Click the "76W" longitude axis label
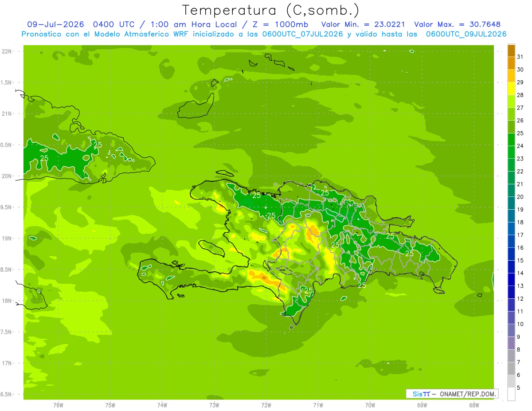 pyautogui.click(x=58, y=405)
